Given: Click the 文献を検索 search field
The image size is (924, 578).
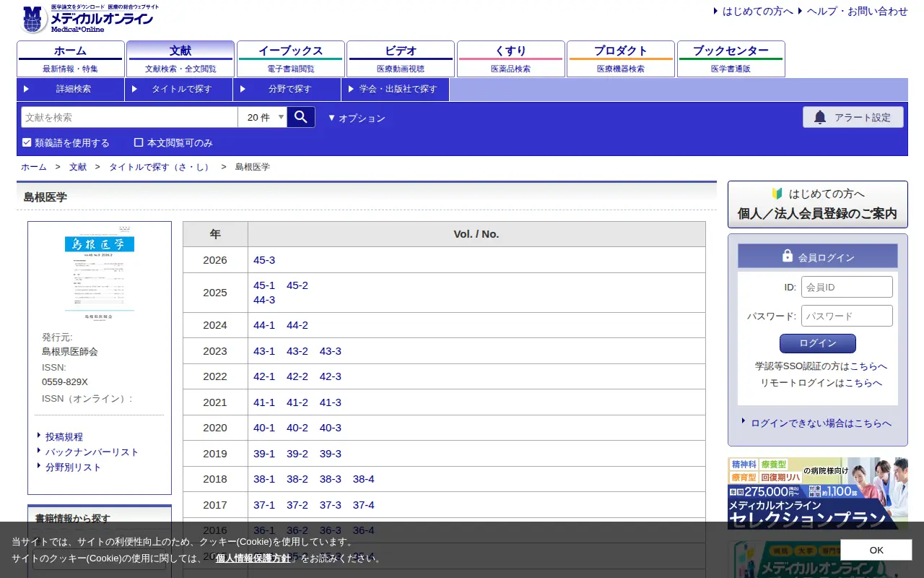Looking at the screenshot, I should [129, 117].
